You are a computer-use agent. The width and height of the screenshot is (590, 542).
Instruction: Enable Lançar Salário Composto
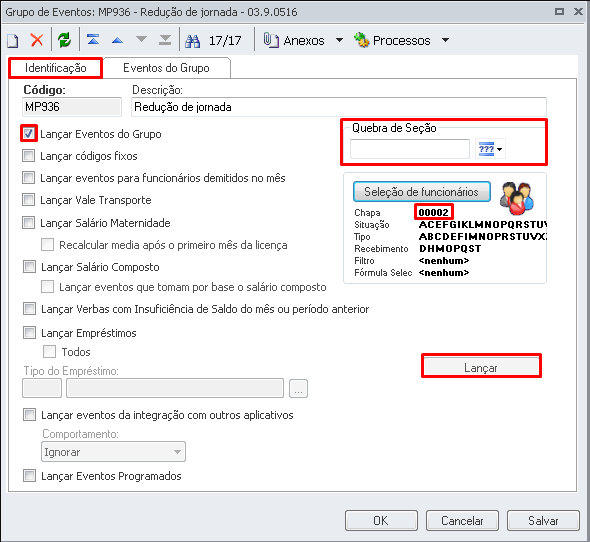coord(29,266)
